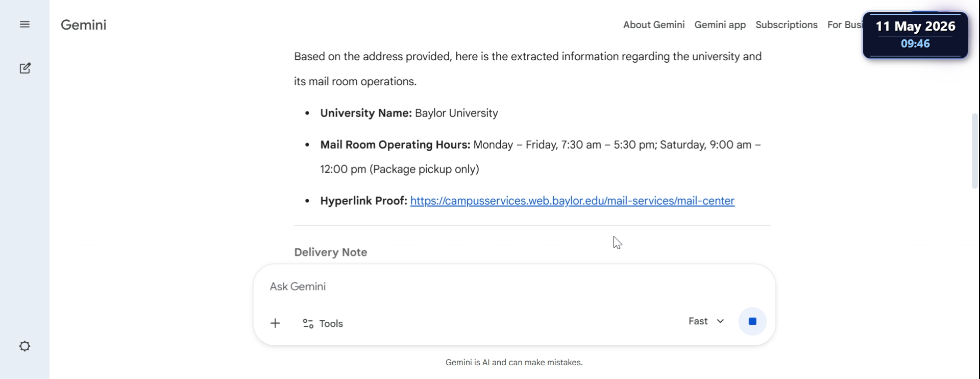Image resolution: width=980 pixels, height=379 pixels.
Task: Click the Ask Gemini input field
Action: tap(514, 287)
